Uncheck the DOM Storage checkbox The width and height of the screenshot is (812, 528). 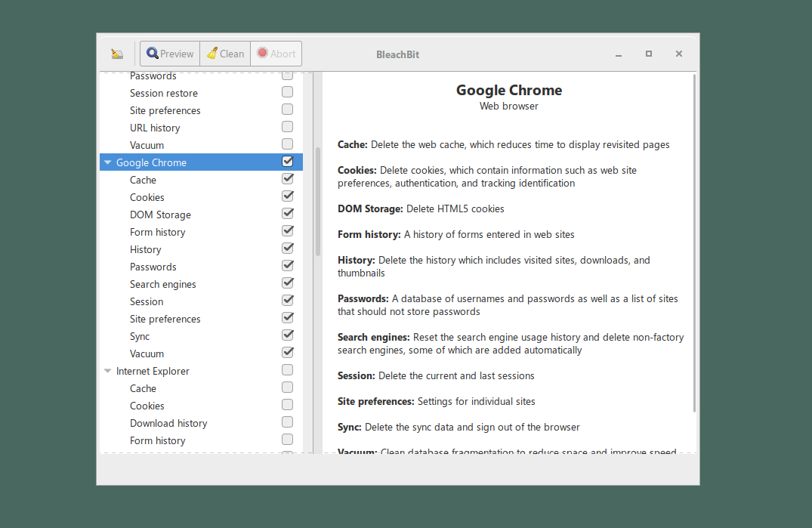tap(288, 214)
